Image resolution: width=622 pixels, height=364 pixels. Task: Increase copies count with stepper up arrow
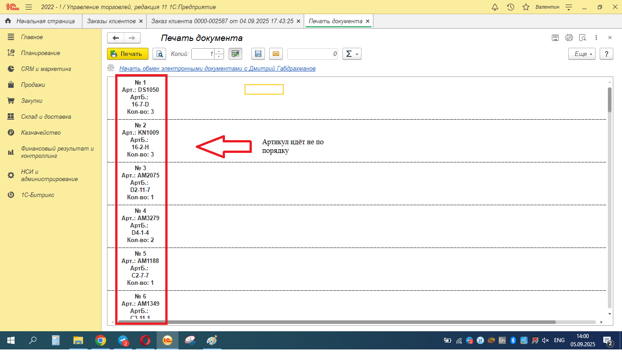click(x=219, y=51)
